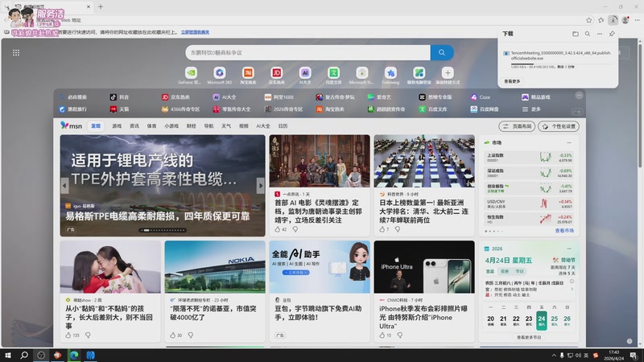Click the 个性化设置 button
The width and height of the screenshot is (644, 362).
point(559,126)
